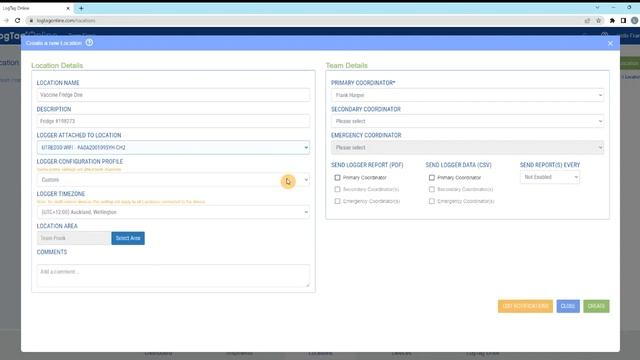Click the Comments text area
This screenshot has height=360, width=640.
click(173, 276)
